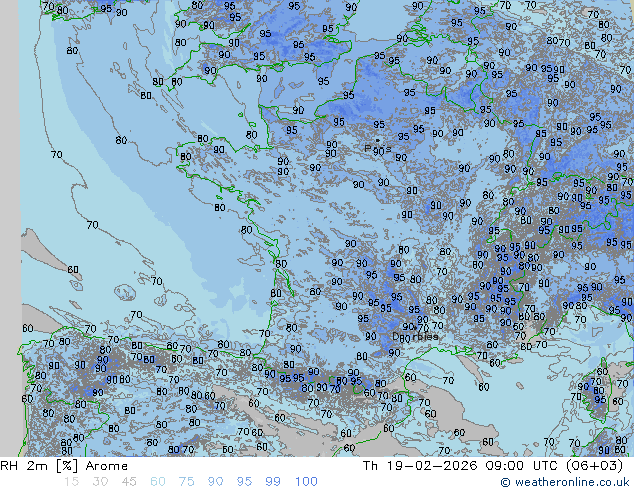Select the 75 legend color label
Screen dimensions: 634x490
tap(187, 482)
